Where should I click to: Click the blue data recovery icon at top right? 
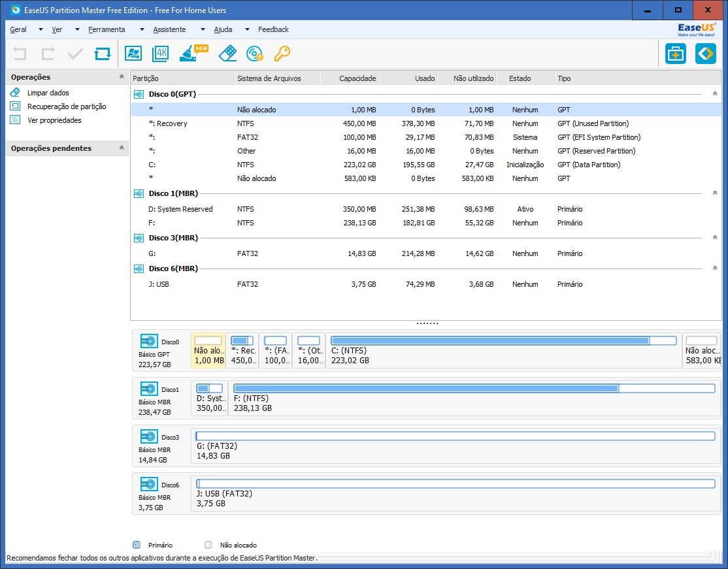[705, 54]
